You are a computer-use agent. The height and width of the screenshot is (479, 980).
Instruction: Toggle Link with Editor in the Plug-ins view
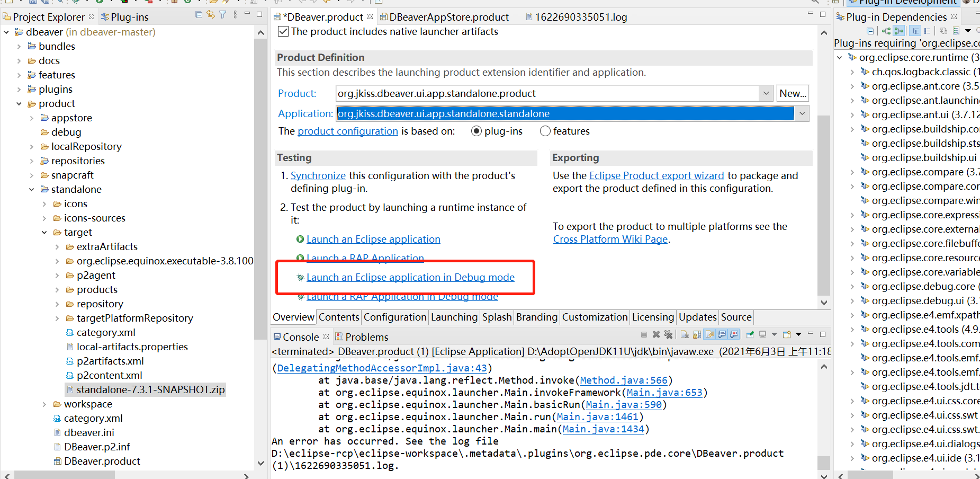tap(211, 16)
